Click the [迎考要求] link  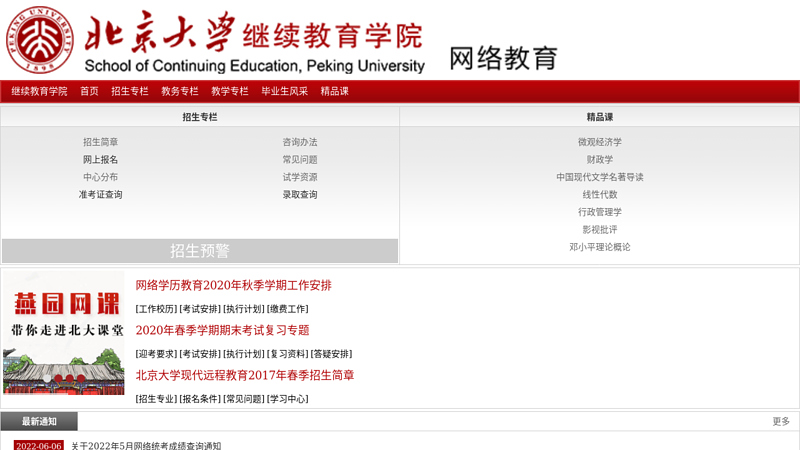156,354
